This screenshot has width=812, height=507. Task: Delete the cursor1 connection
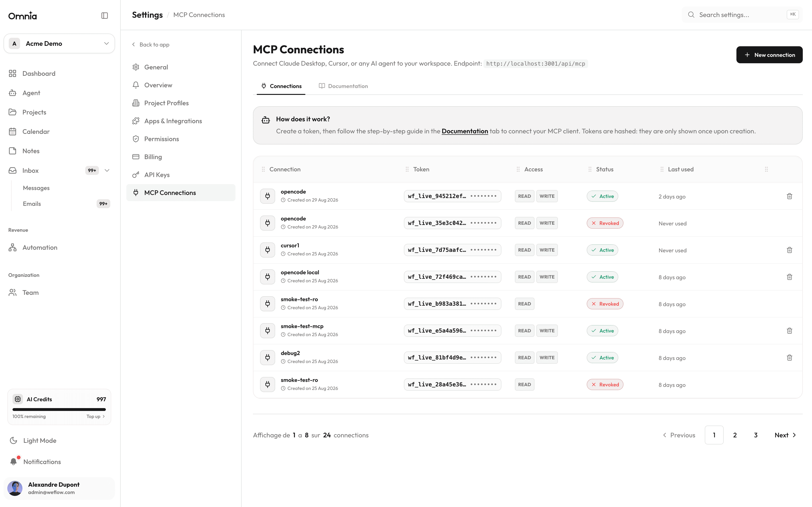pyautogui.click(x=790, y=250)
